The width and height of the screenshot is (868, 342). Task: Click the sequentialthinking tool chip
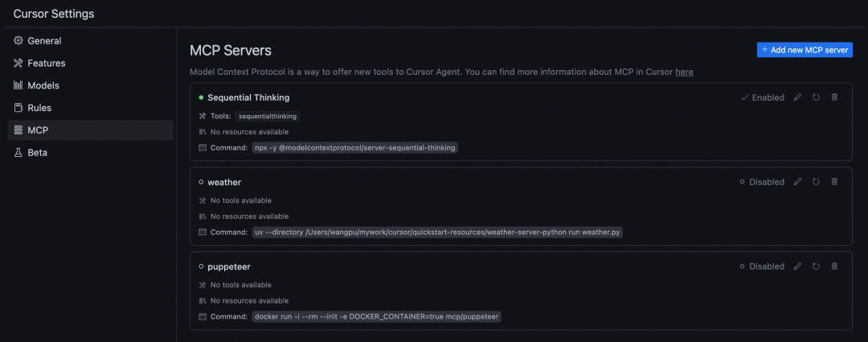pos(268,117)
